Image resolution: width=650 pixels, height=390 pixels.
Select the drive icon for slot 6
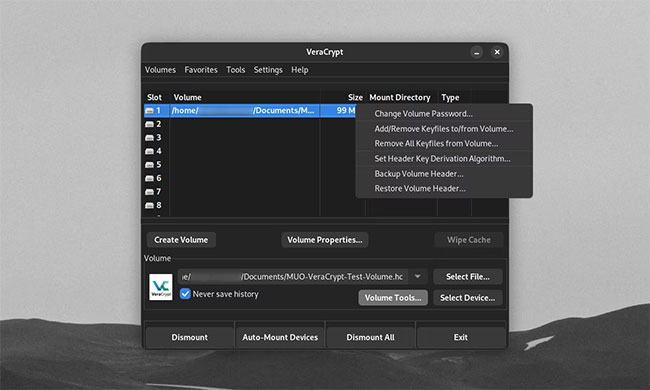click(x=149, y=178)
